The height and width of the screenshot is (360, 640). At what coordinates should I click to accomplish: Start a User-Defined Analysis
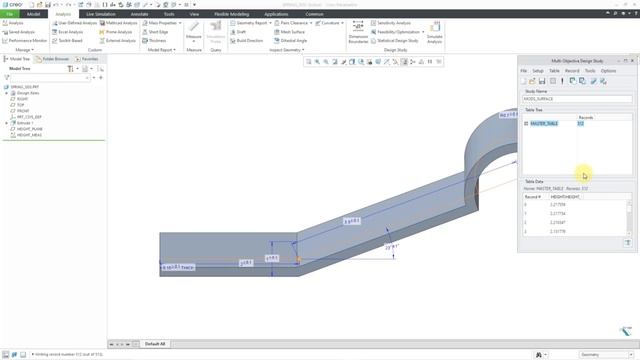(74, 23)
